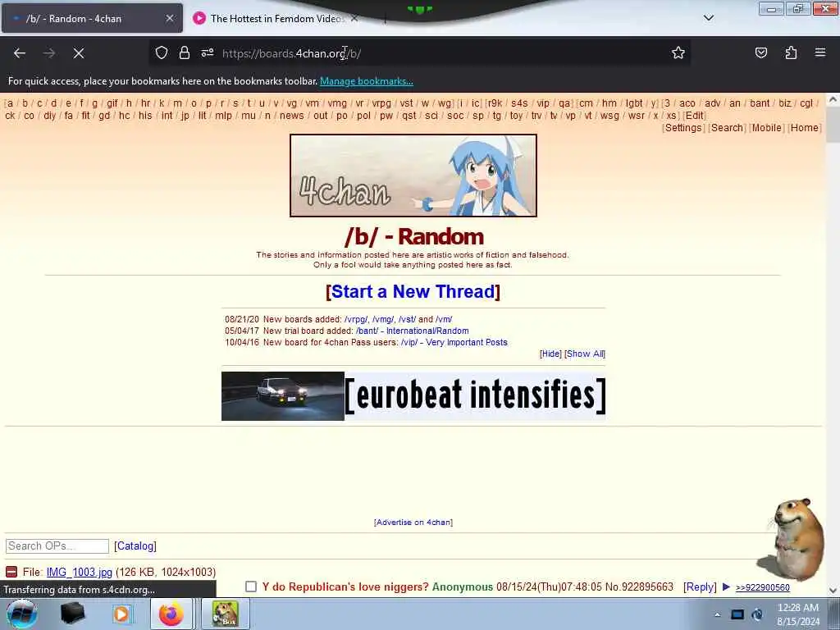Go back with the browser back arrow
The image size is (840, 630).
point(20,53)
